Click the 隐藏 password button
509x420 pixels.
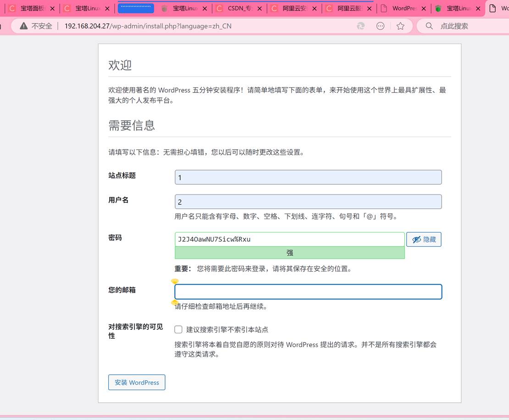tap(424, 239)
